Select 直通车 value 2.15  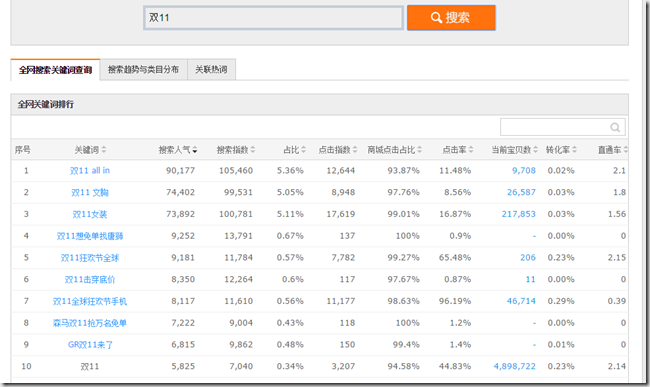pos(617,258)
